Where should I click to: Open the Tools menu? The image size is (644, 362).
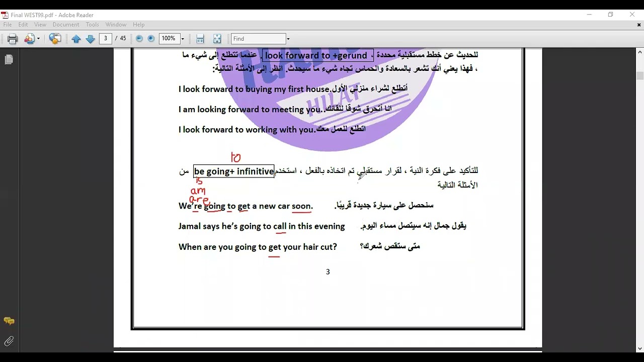coord(92,25)
